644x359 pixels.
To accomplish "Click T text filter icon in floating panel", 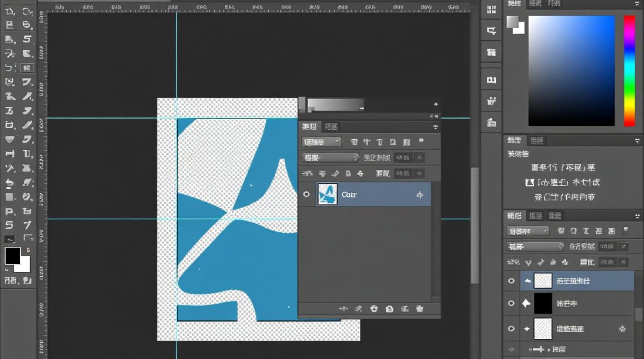I will click(x=380, y=142).
